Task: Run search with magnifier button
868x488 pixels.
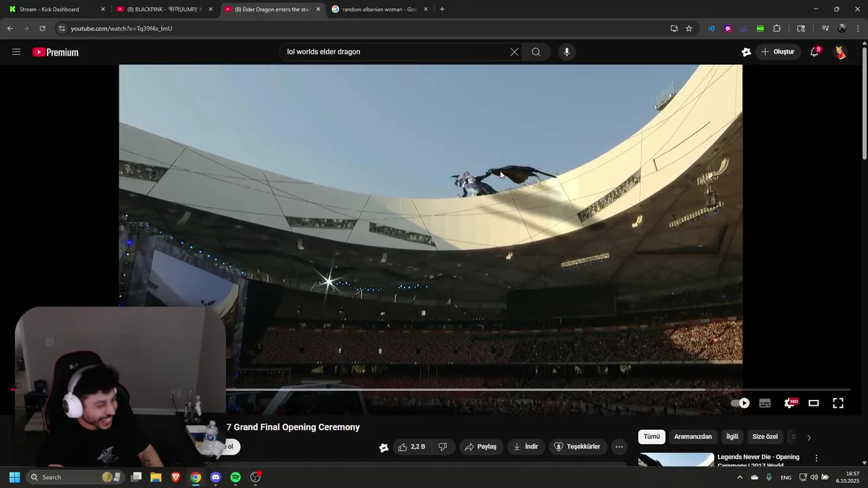Action: (x=536, y=52)
